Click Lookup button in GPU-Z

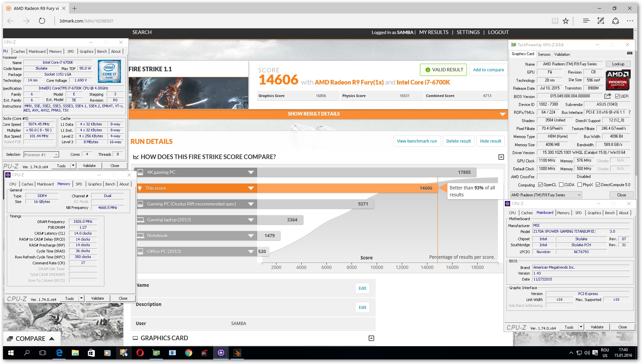click(x=618, y=64)
